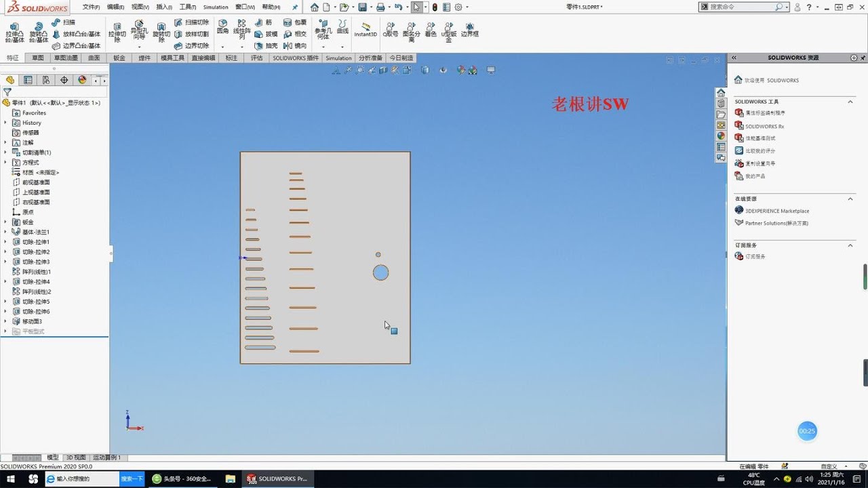Open the 插入 insert menu

tap(164, 7)
